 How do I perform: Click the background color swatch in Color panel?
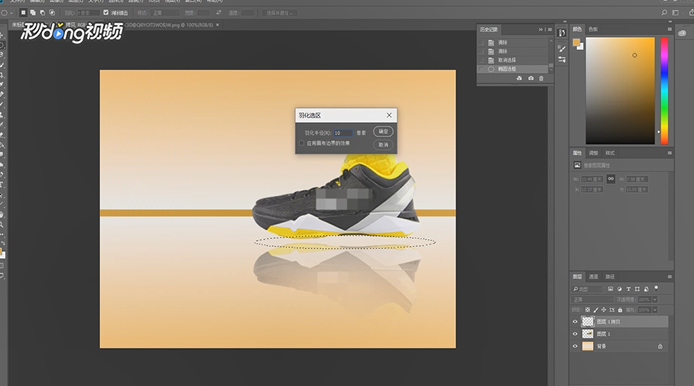(581, 46)
